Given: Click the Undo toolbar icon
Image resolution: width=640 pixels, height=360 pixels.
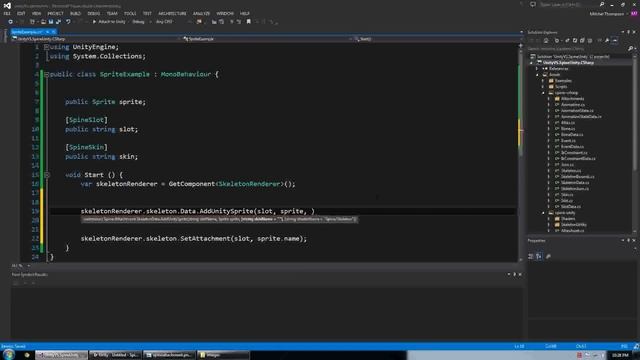Looking at the screenshot, I should click(68, 22).
